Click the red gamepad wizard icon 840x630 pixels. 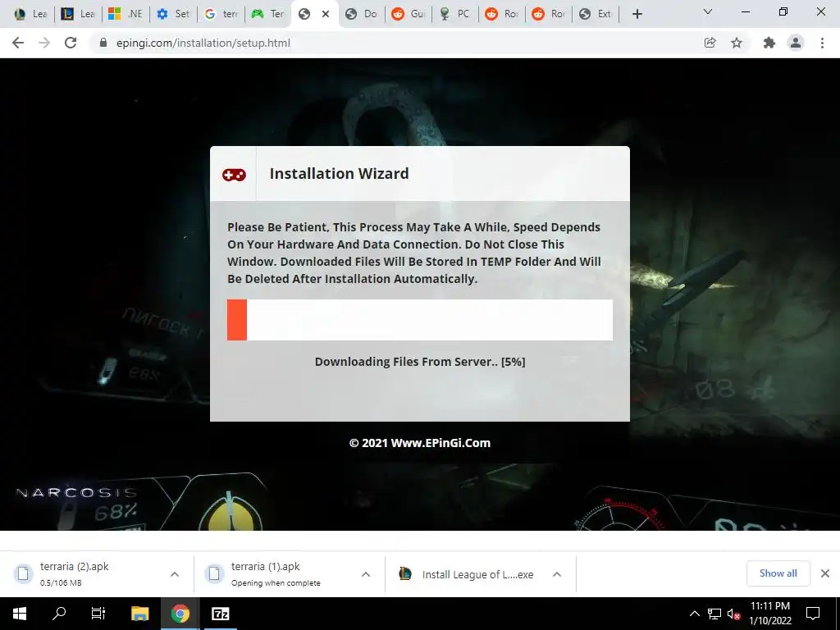click(x=234, y=175)
